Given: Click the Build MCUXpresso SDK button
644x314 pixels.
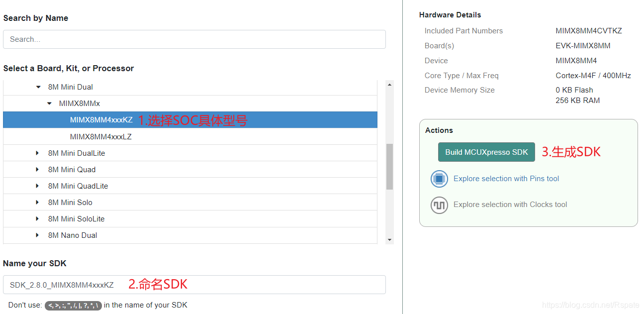Looking at the screenshot, I should click(486, 152).
